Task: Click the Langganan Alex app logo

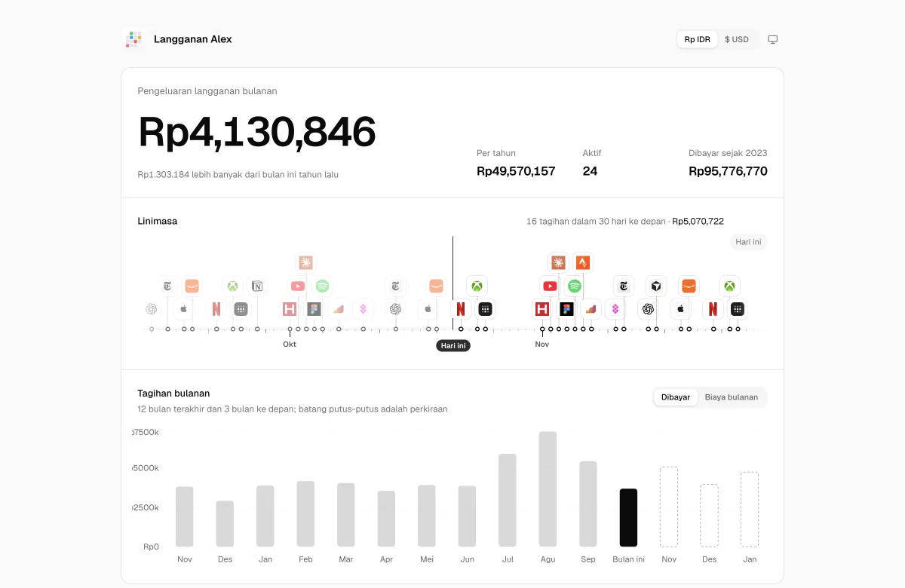Action: [134, 39]
